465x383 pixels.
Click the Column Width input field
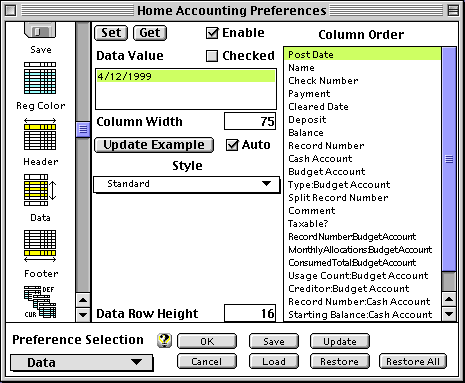pyautogui.click(x=250, y=121)
